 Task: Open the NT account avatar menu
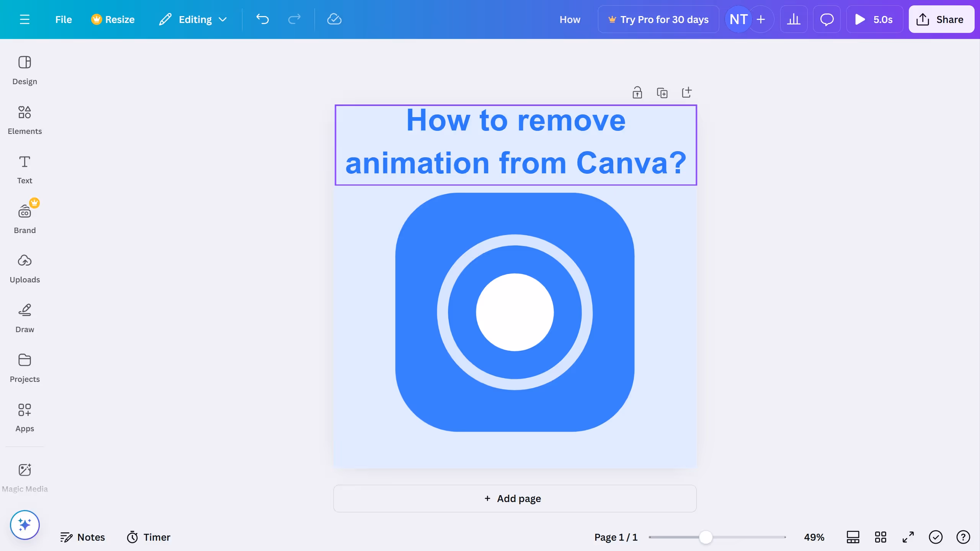point(737,19)
